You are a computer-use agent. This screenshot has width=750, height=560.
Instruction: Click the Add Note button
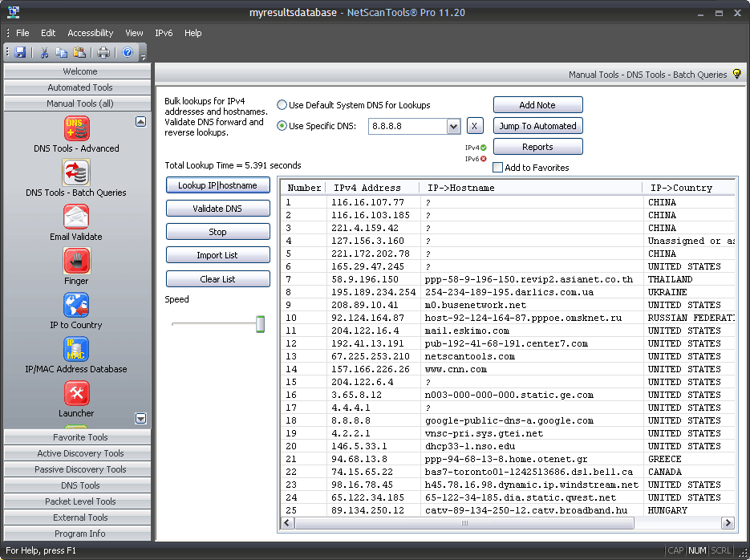(537, 105)
